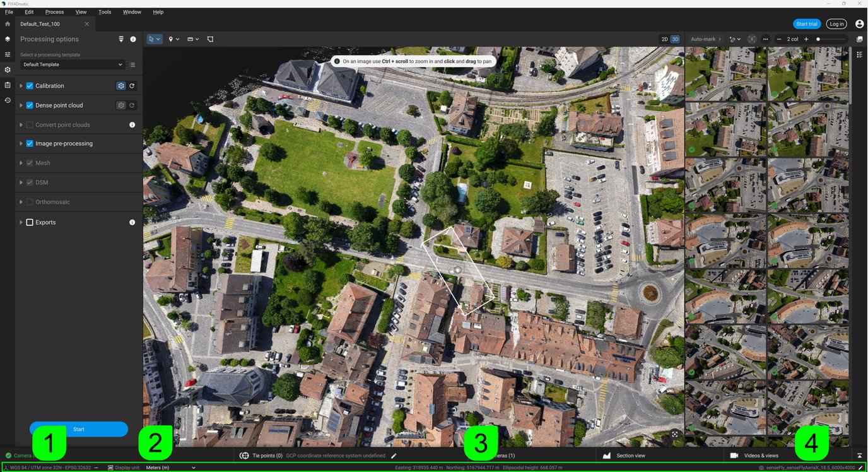868x472 pixels.
Task: Uncheck the Calibration checkbox
Action: pyautogui.click(x=30, y=86)
